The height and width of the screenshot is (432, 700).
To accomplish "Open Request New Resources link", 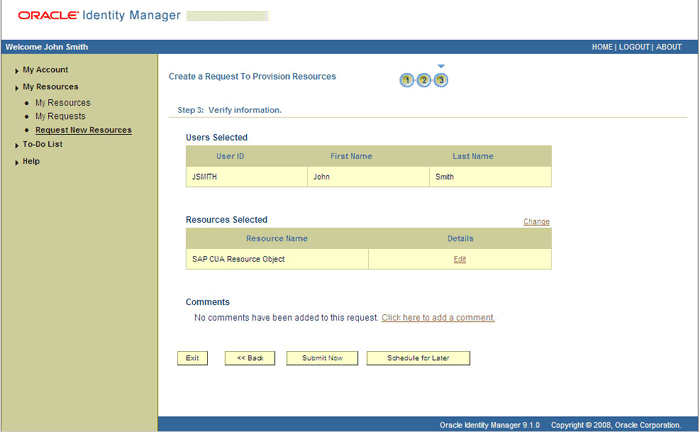I will (x=83, y=130).
